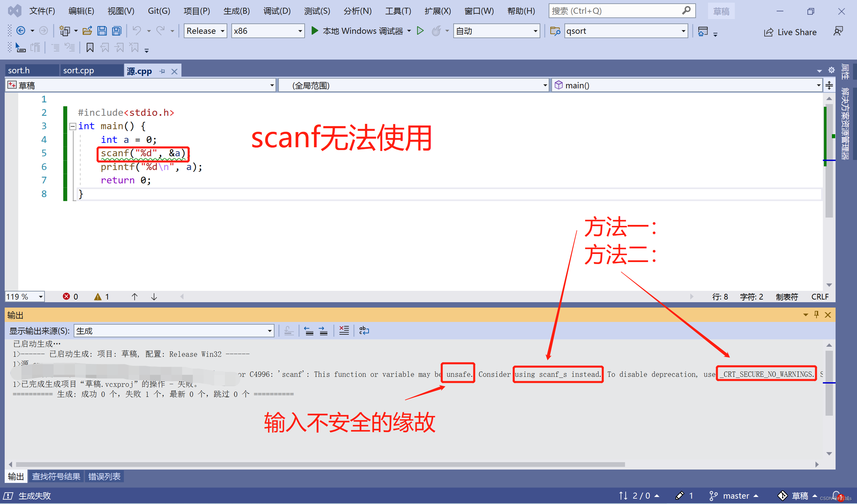Click the save all files icon
This screenshot has height=504, width=857.
(116, 31)
